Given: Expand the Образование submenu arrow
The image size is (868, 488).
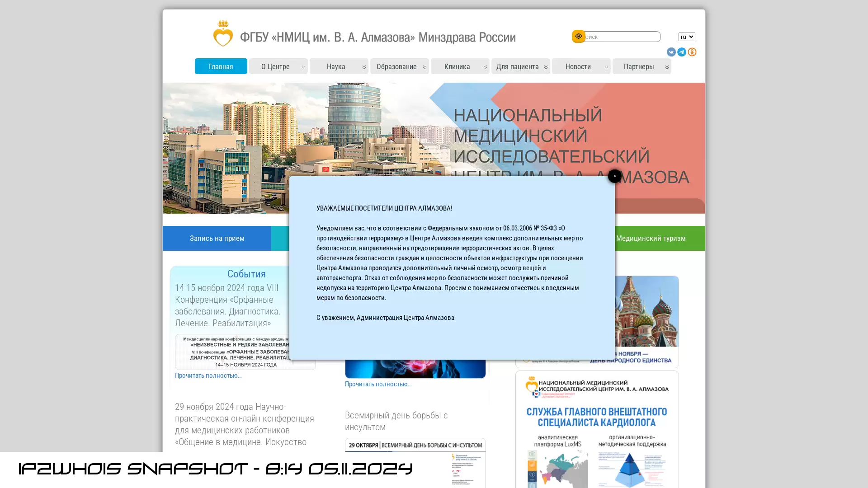Looking at the screenshot, I should pos(425,67).
